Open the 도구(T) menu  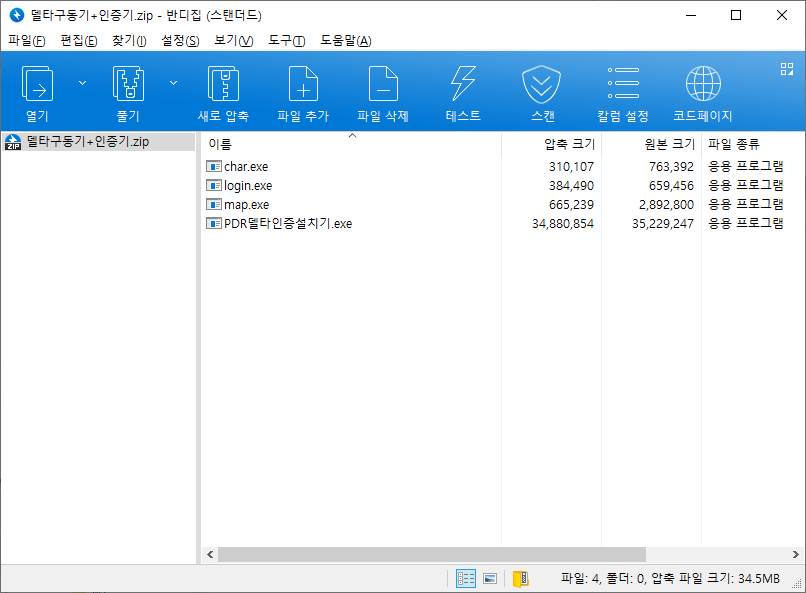pos(286,41)
